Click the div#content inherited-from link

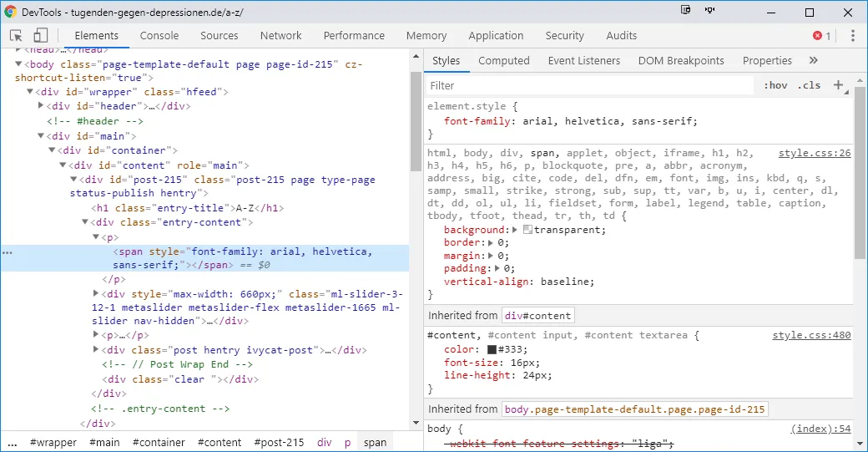coord(537,316)
